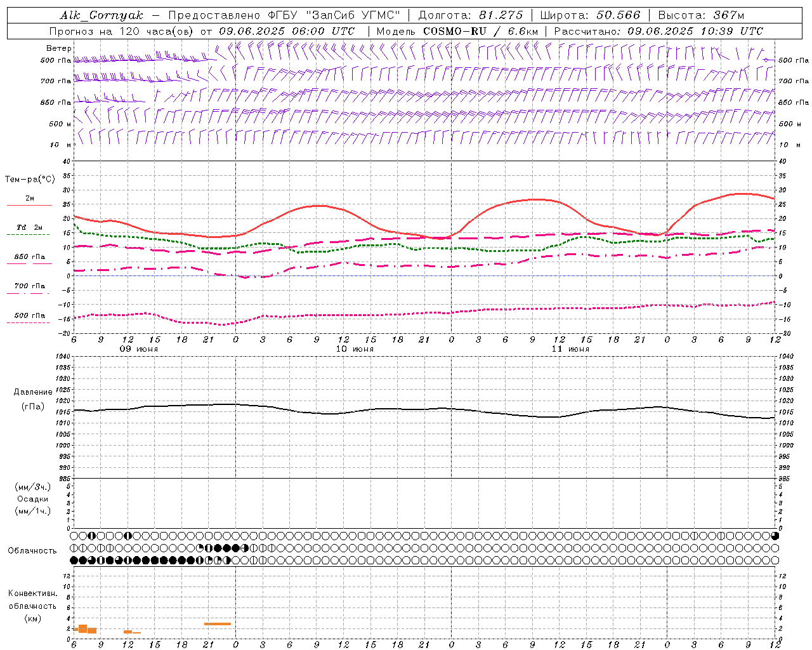Select the forecast start time 09.06.2025 06:00 UTC
The image size is (812, 650).
[x=287, y=31]
